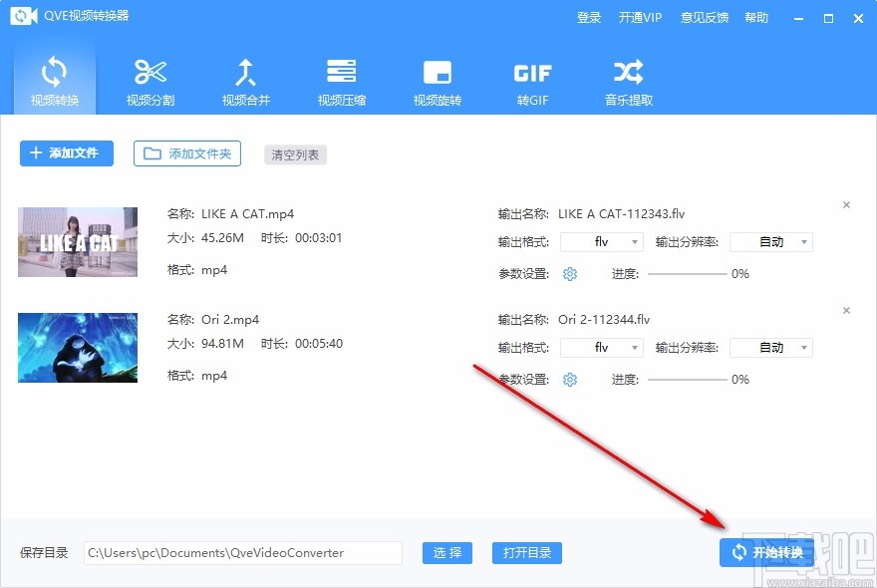Start conversion with the 开始转换 button

767,553
